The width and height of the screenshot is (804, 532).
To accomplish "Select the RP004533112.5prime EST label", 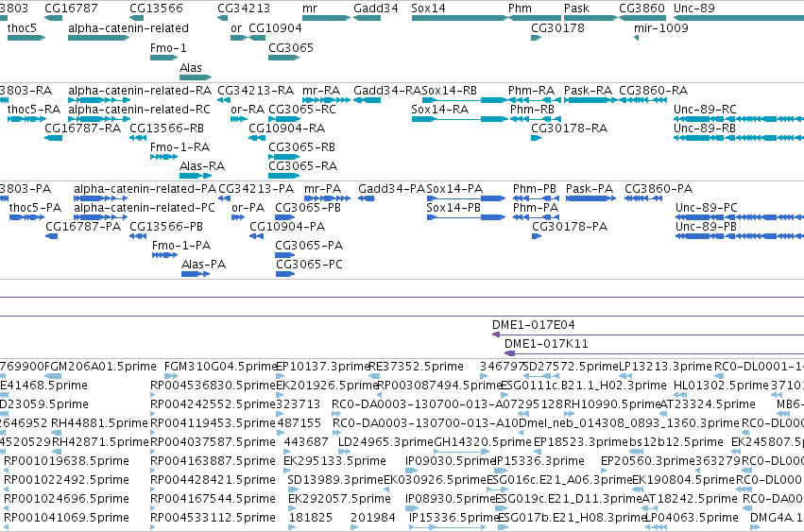I will 213,518.
